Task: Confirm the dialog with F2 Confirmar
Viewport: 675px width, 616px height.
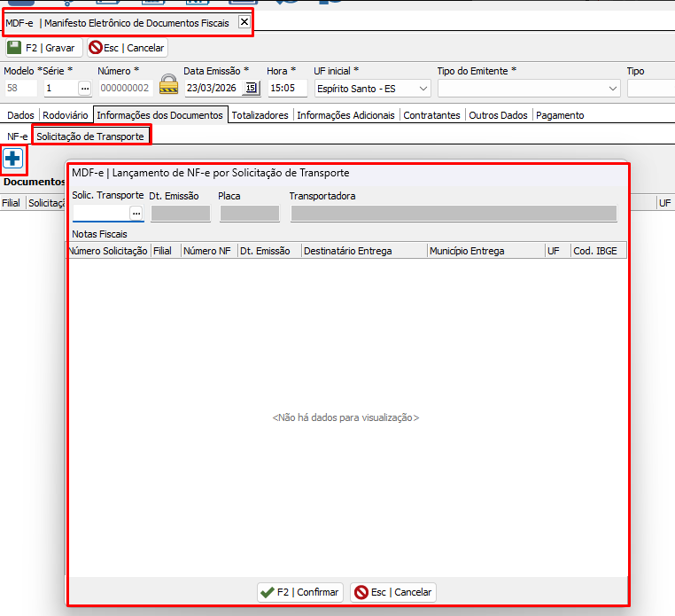Action: (x=300, y=592)
